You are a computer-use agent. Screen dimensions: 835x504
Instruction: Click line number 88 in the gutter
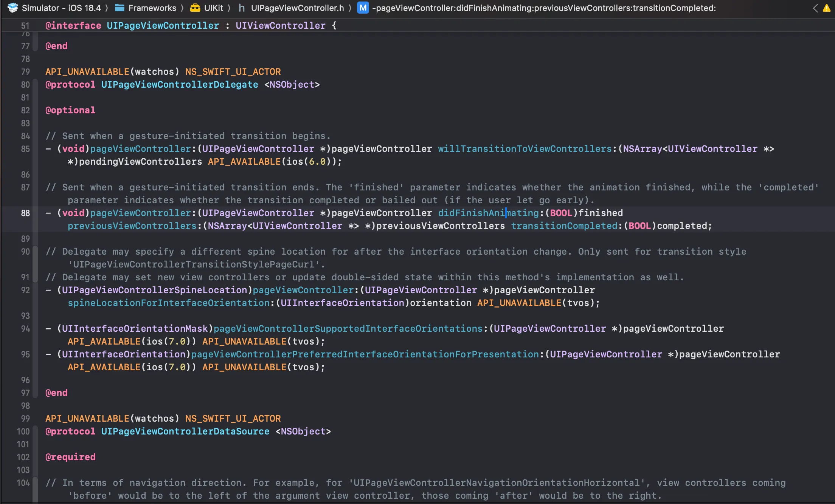tap(25, 213)
